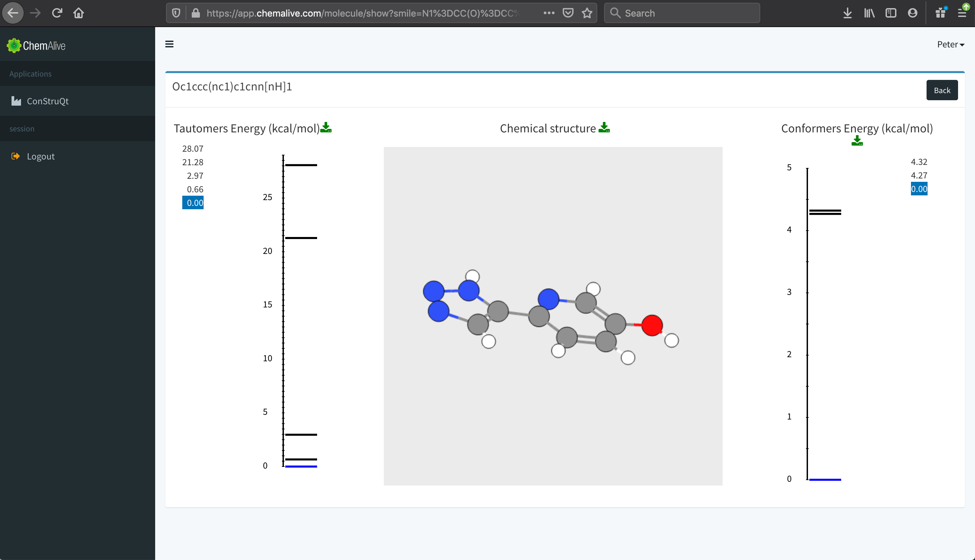Open the browser downloads panel
Viewport: 975px width, 560px height.
tap(847, 13)
